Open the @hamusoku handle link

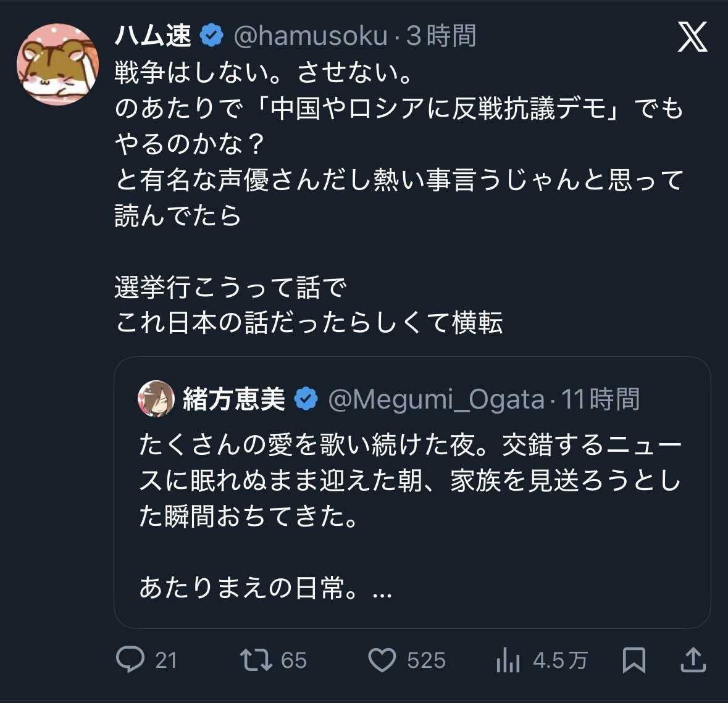click(x=311, y=36)
